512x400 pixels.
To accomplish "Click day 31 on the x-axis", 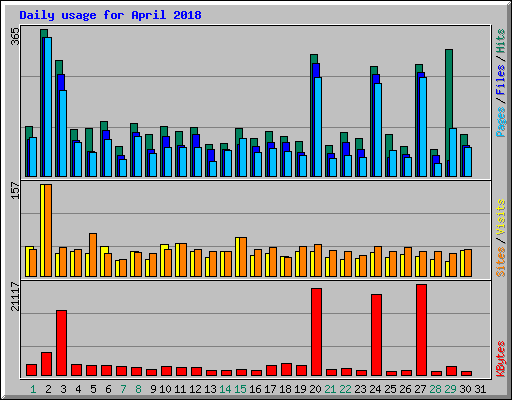I will click(x=480, y=389).
